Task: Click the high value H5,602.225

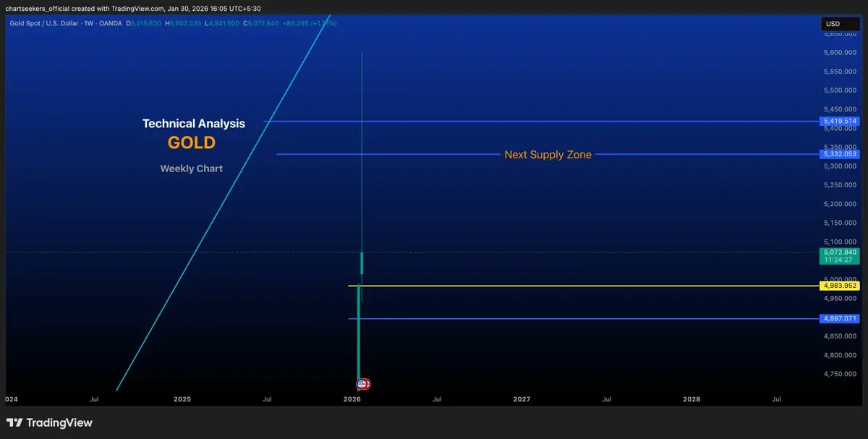Action: (x=183, y=23)
